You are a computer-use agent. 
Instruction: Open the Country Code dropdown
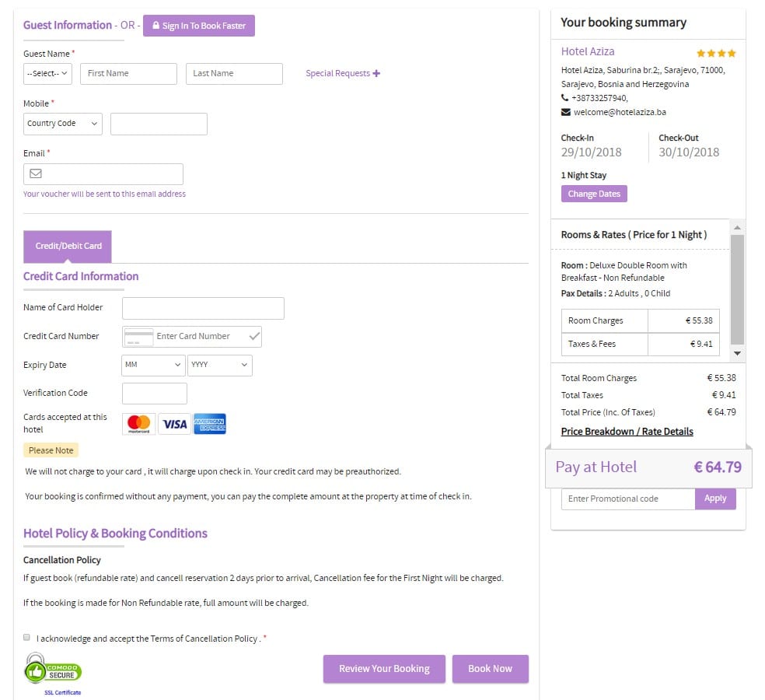[x=63, y=124]
